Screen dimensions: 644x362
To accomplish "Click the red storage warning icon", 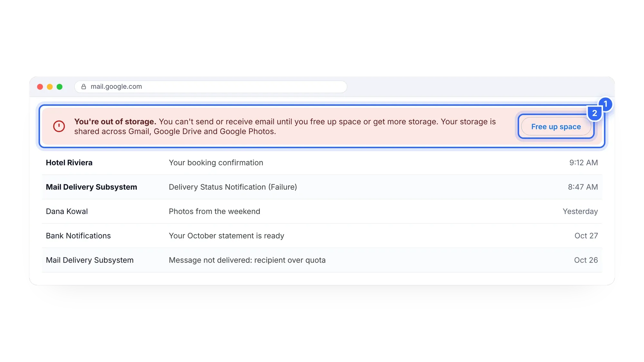I will [x=59, y=126].
